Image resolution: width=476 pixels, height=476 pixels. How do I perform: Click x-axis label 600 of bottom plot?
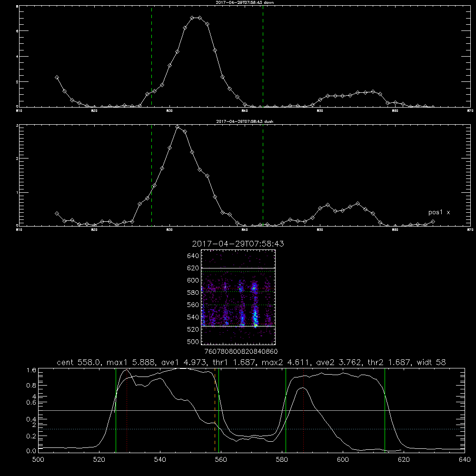click(343, 460)
